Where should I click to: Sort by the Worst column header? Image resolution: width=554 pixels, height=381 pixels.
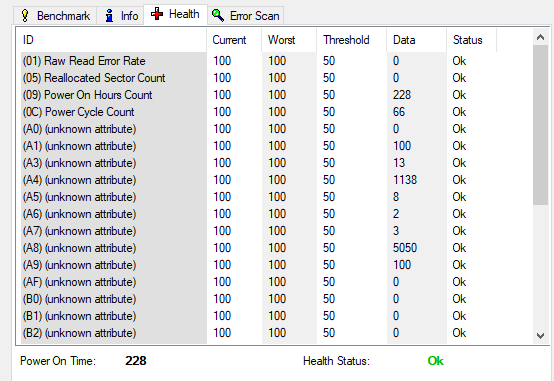click(x=289, y=40)
